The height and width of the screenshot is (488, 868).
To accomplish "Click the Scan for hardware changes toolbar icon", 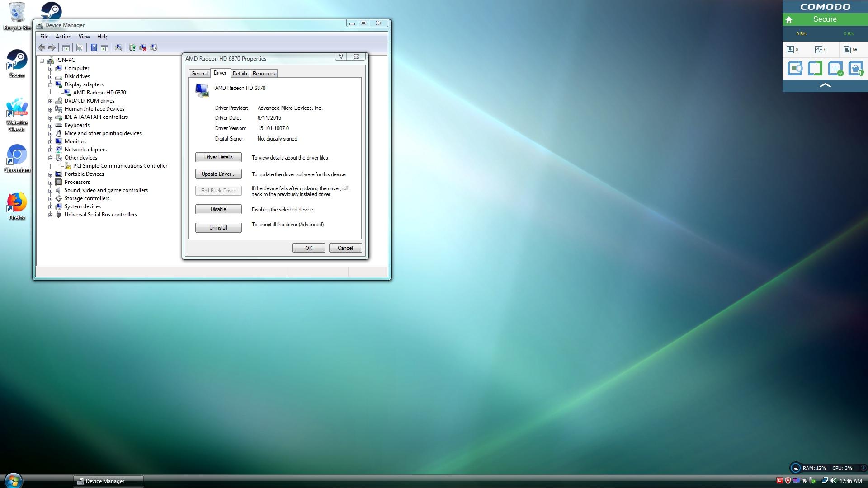I will coord(118,47).
